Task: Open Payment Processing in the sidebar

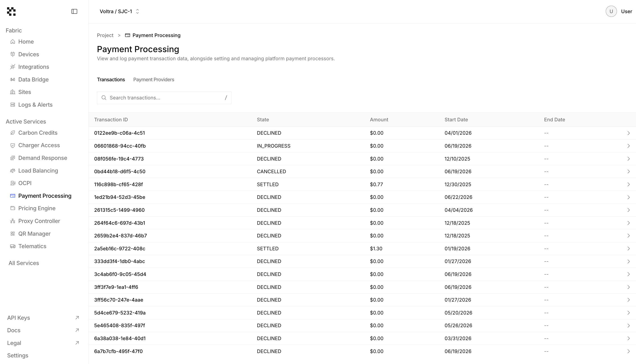Action: [x=41, y=196]
